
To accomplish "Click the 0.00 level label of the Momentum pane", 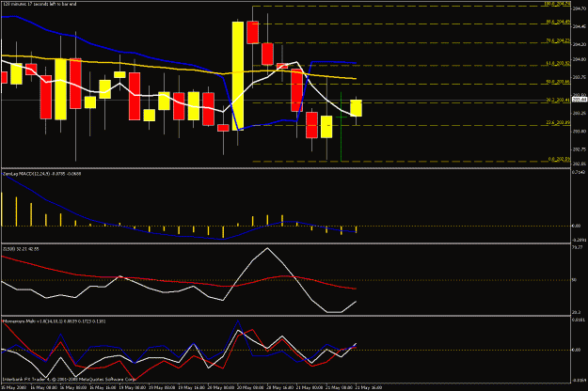I will click(576, 350).
